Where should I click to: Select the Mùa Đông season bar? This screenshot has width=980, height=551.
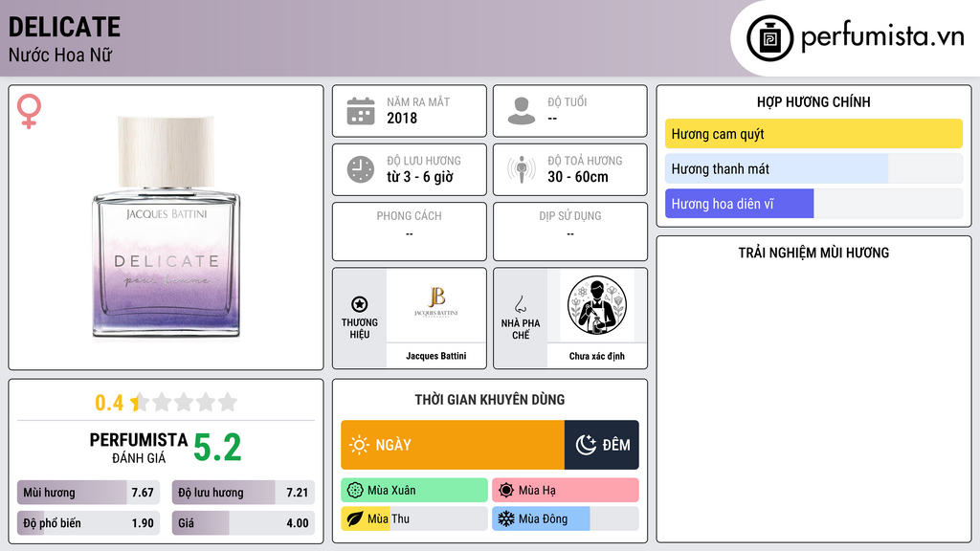coord(566,518)
